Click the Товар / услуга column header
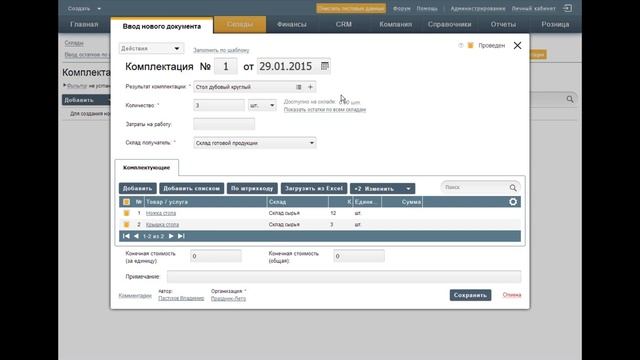640x360 pixels. point(206,202)
